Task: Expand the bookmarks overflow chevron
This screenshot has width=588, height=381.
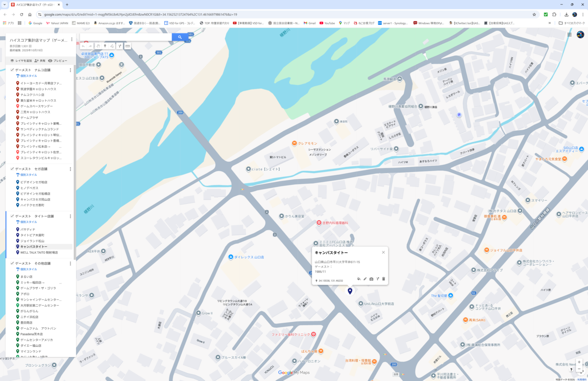Action: 550,23
